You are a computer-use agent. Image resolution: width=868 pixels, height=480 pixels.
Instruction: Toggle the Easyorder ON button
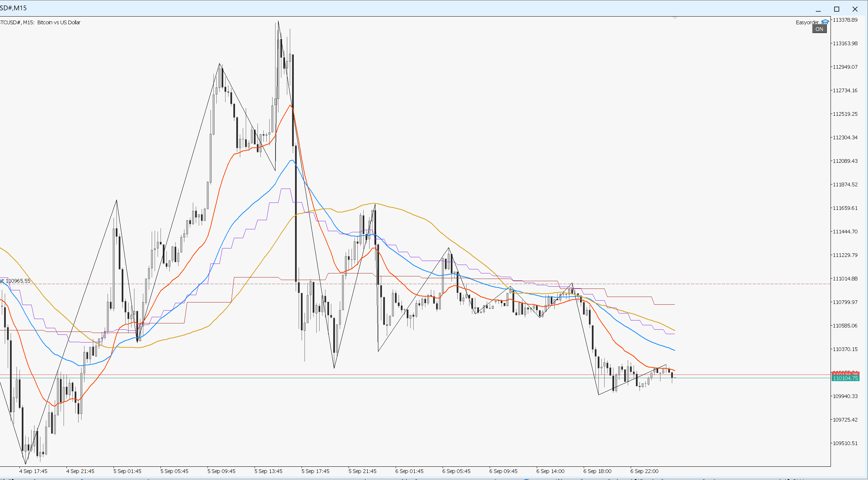point(820,29)
